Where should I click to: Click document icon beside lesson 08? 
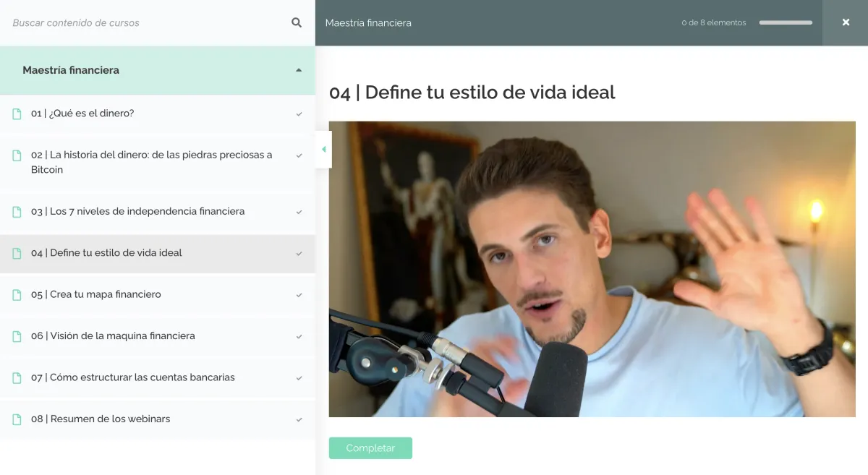click(17, 419)
